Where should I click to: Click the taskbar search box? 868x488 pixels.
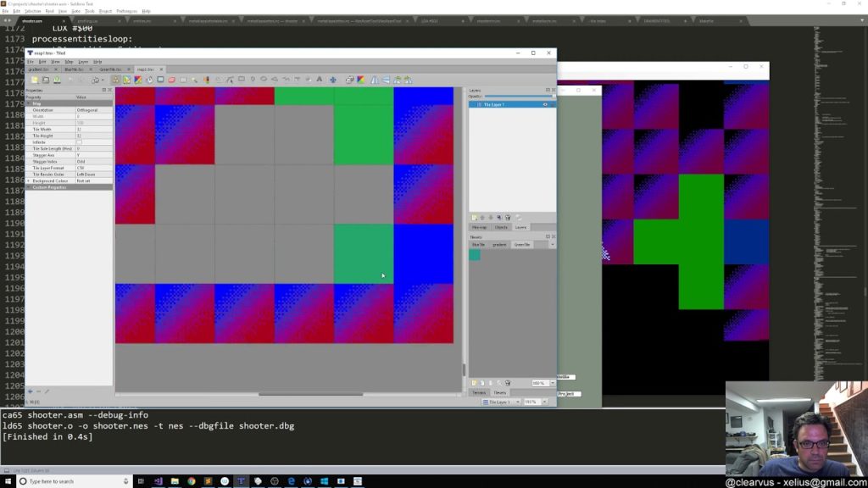click(x=75, y=481)
